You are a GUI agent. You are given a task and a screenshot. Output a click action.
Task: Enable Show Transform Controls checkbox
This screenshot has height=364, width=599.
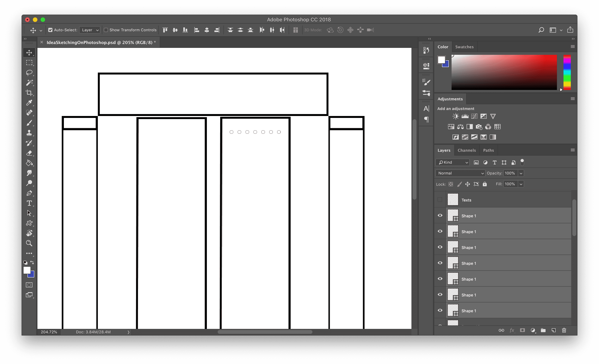[x=106, y=30]
